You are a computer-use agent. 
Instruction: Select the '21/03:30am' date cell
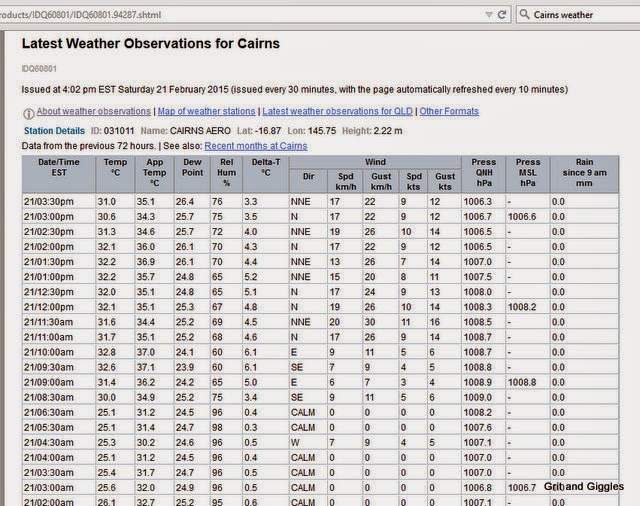point(59,473)
